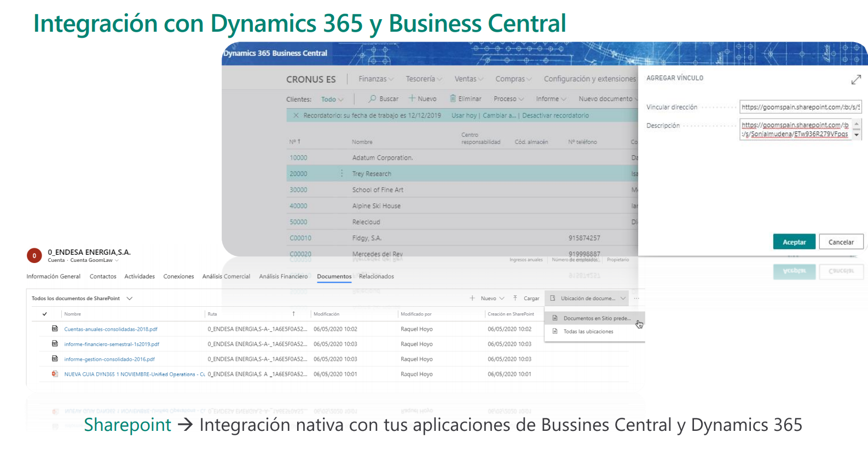Choose Documentos en Sitio prede... menu entry
This screenshot has height=450, width=868.
(595, 318)
